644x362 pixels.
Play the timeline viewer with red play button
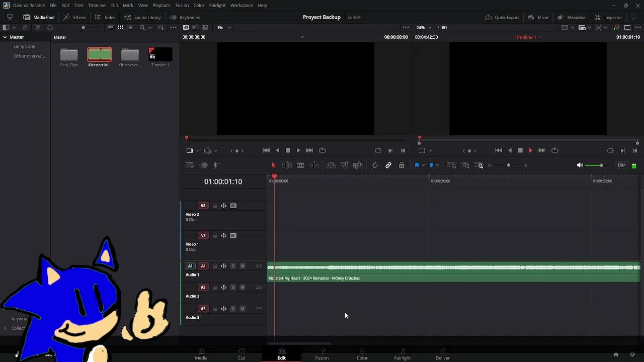[530, 150]
